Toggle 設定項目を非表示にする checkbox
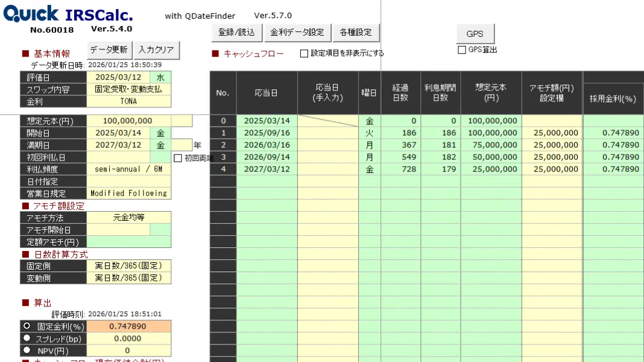This screenshot has height=362, width=644. (x=304, y=54)
